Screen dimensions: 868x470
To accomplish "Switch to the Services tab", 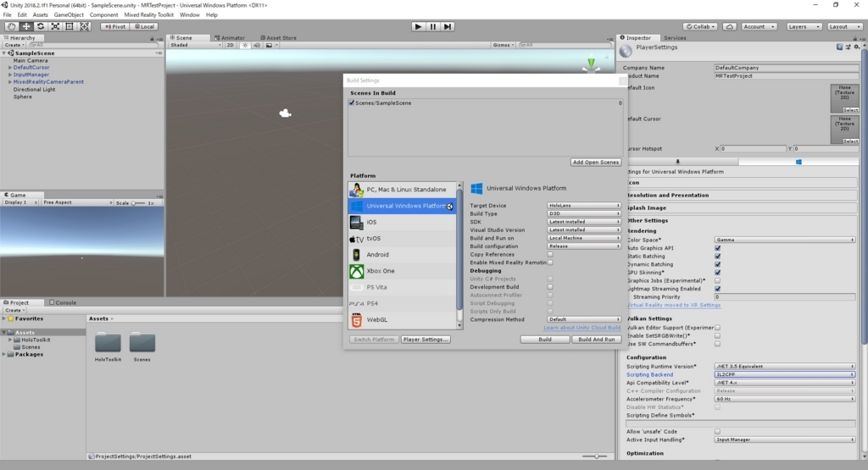I will tap(675, 38).
